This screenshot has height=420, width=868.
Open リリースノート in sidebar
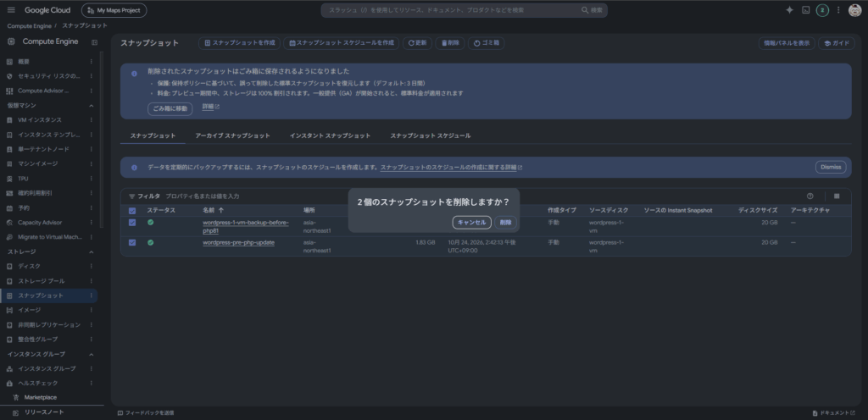(x=44, y=412)
